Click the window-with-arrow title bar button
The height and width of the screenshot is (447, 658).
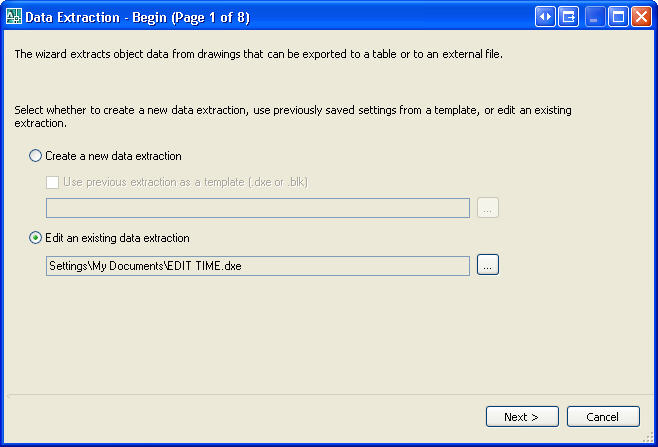[569, 17]
